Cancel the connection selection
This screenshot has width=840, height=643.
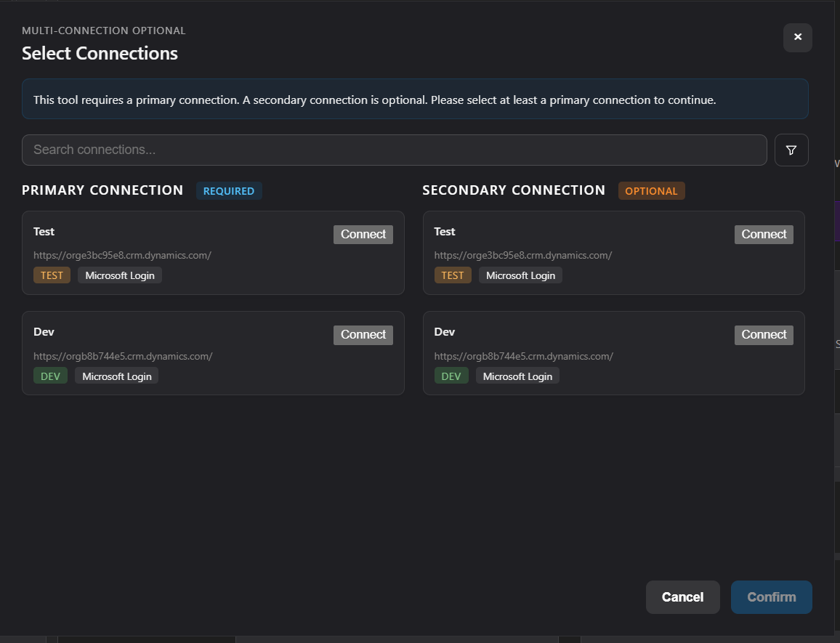pos(682,597)
